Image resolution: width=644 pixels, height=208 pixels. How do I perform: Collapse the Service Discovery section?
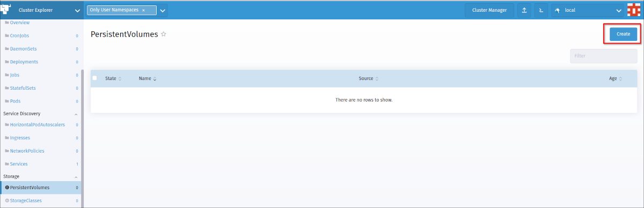point(76,114)
